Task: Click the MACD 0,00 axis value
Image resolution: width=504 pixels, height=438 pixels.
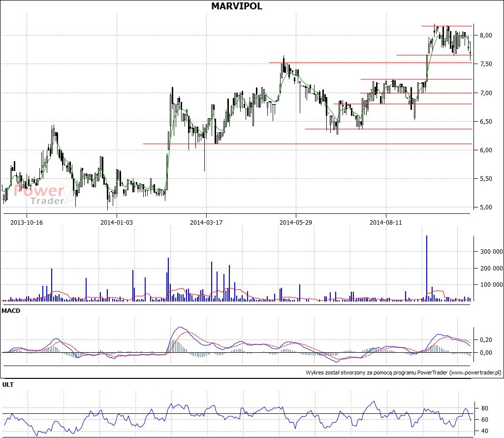Action: coord(486,353)
